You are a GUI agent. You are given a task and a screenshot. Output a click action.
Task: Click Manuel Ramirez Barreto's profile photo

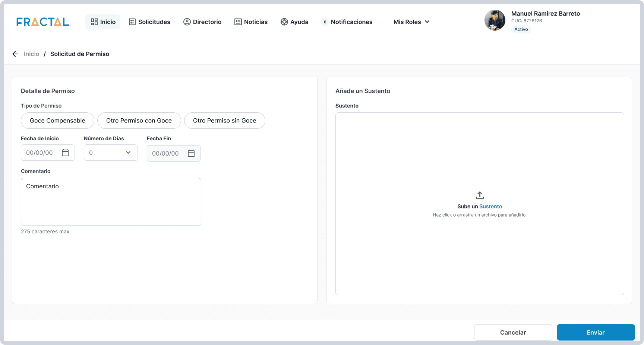click(495, 20)
